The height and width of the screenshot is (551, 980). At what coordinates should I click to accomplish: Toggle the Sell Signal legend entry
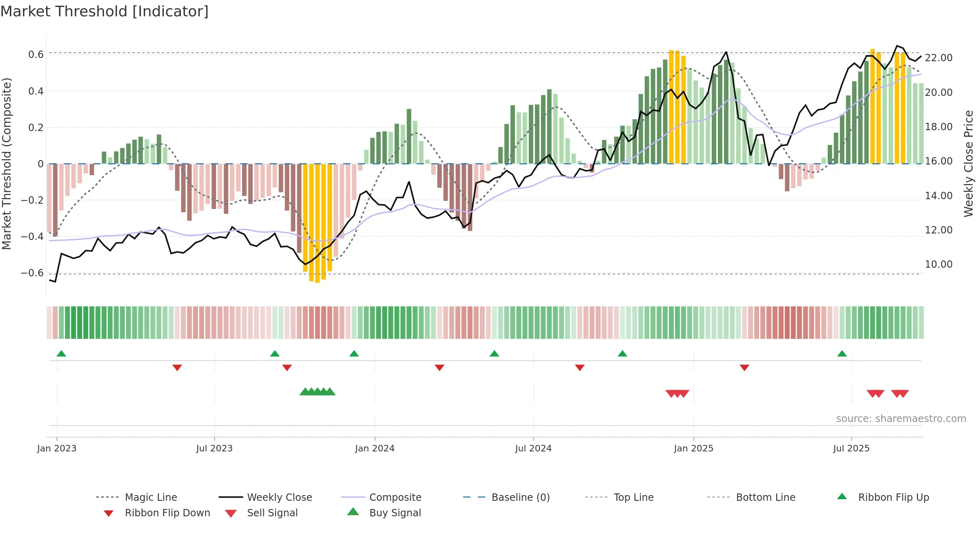pyautogui.click(x=261, y=513)
